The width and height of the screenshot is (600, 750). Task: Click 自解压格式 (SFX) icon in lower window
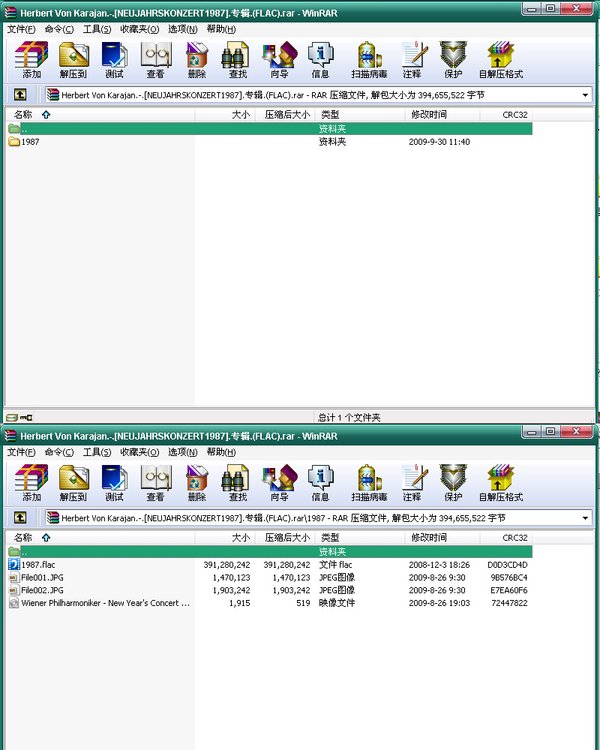pos(500,483)
